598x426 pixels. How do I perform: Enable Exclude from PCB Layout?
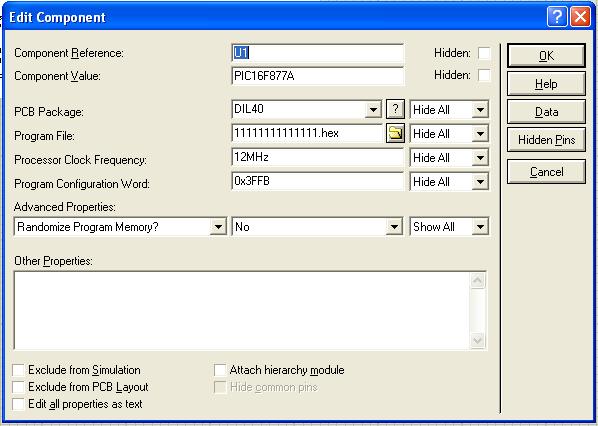point(18,387)
